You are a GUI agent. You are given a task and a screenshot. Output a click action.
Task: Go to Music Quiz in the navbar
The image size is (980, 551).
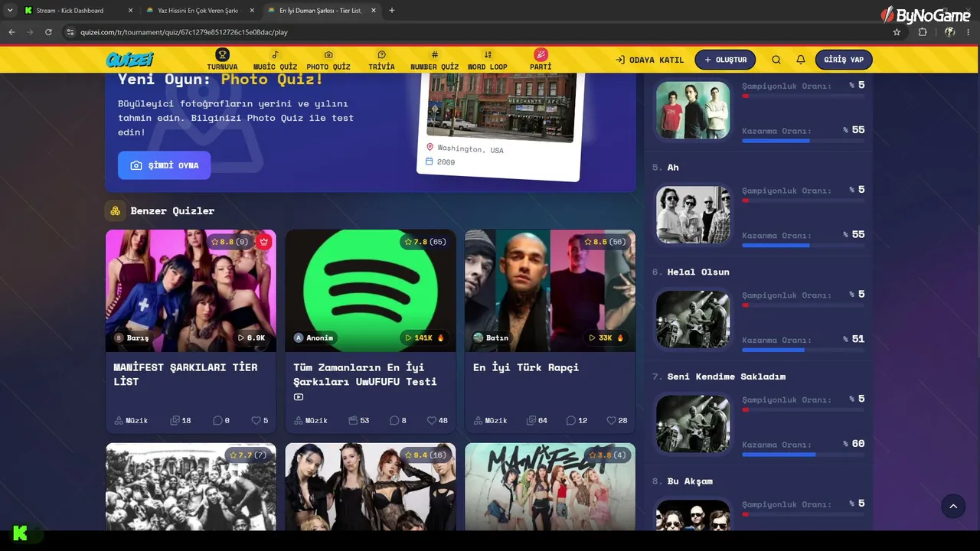[x=275, y=60]
